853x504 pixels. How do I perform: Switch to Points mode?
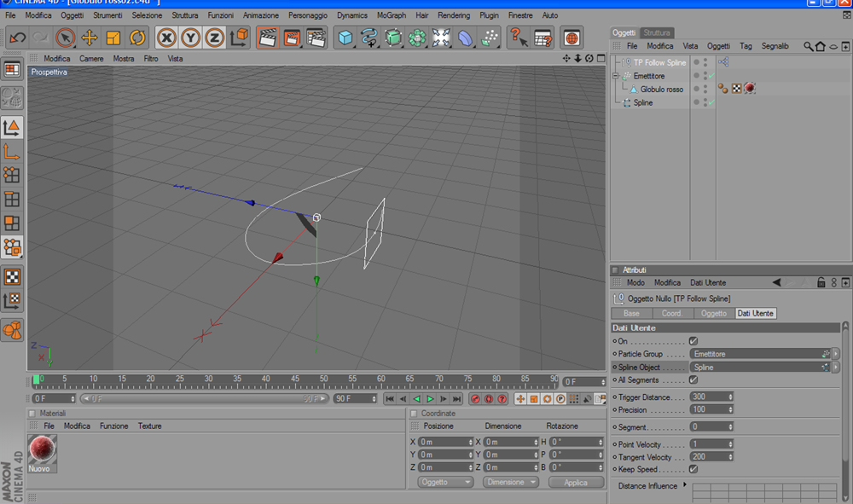[x=12, y=175]
